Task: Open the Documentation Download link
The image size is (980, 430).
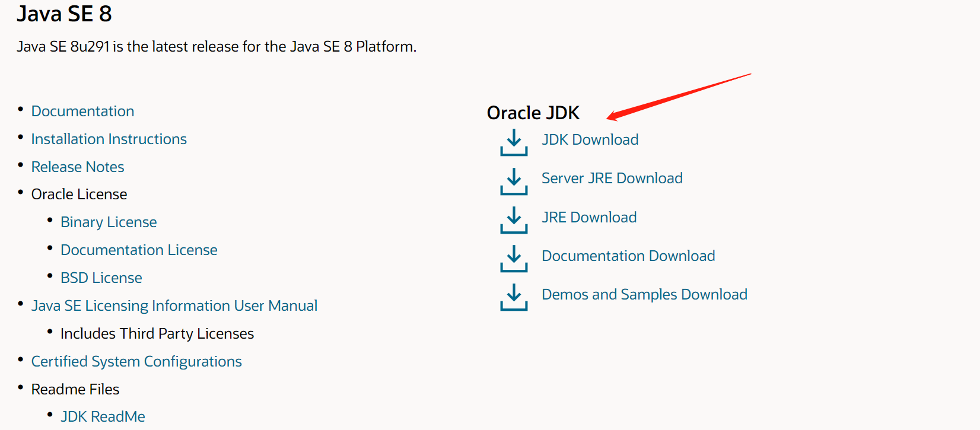Action: click(x=628, y=256)
